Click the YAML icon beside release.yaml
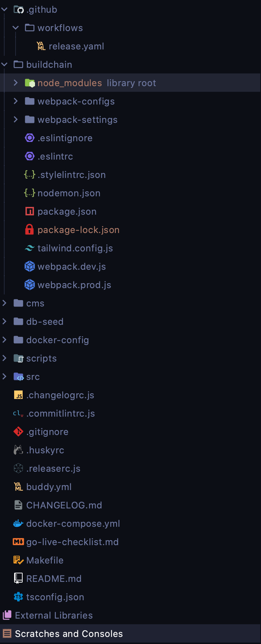Screen dimensions: 261x644 coord(40,46)
